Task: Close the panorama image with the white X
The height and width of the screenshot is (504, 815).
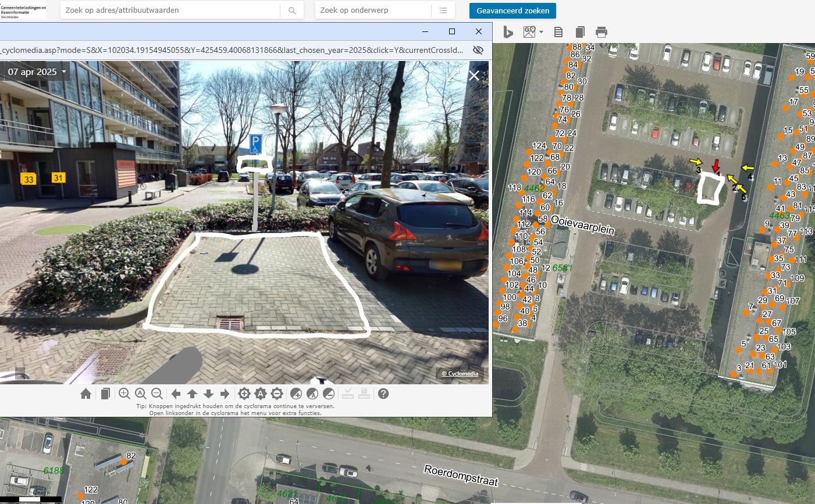Action: click(x=474, y=76)
